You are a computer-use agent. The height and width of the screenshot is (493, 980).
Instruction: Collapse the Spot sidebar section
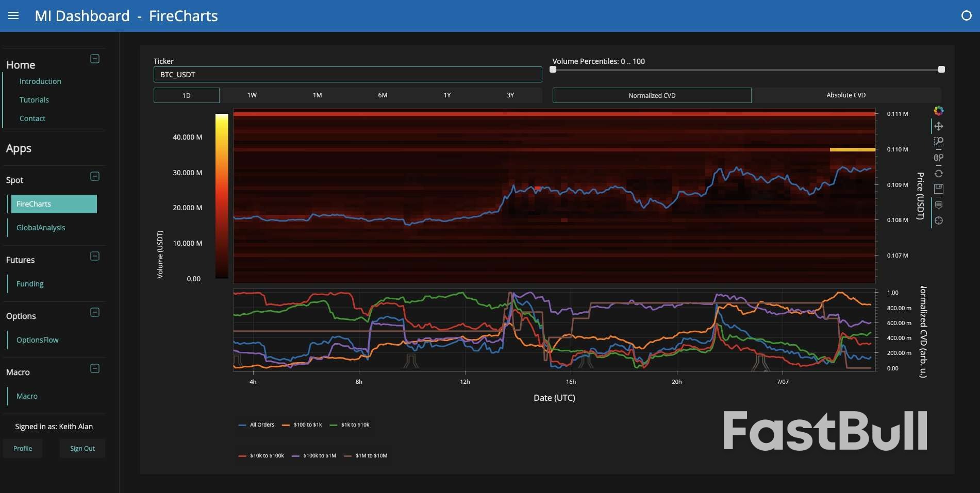[95, 176]
